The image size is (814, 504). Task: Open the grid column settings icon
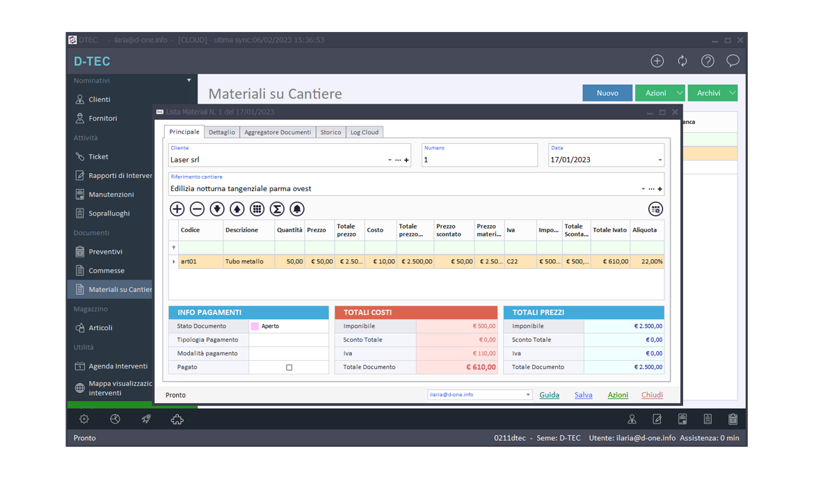click(655, 209)
